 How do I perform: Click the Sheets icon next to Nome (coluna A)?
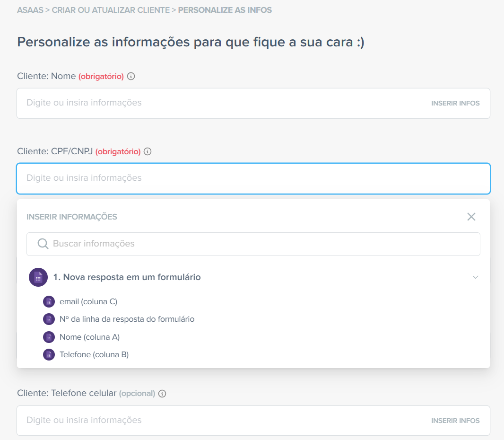coord(49,337)
